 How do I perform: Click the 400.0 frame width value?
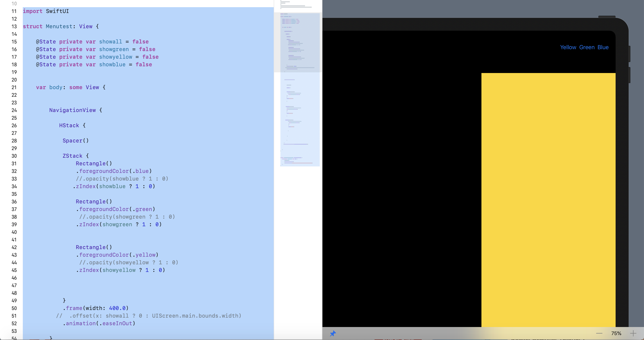[x=117, y=308]
